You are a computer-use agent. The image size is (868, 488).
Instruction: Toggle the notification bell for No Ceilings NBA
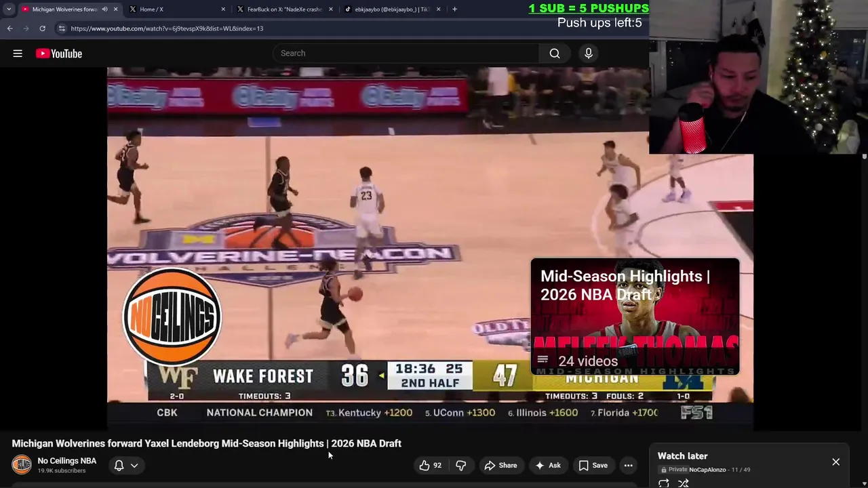[x=119, y=466]
